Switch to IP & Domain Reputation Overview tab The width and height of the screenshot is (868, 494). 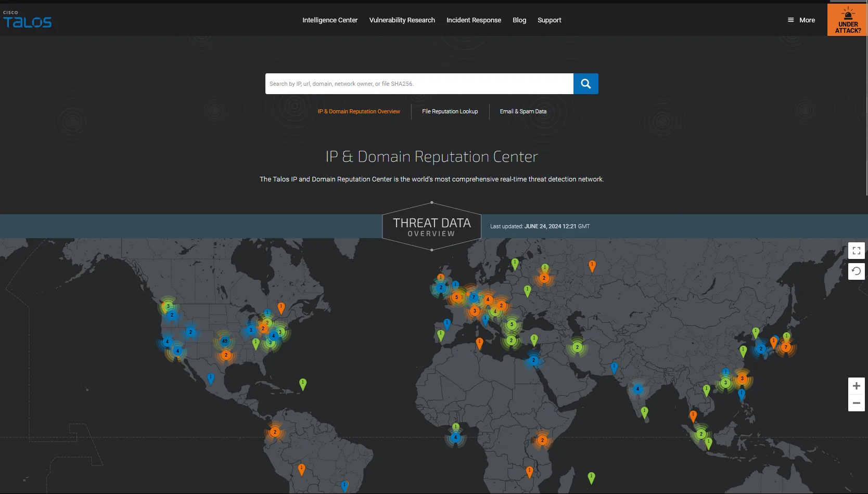pyautogui.click(x=359, y=111)
